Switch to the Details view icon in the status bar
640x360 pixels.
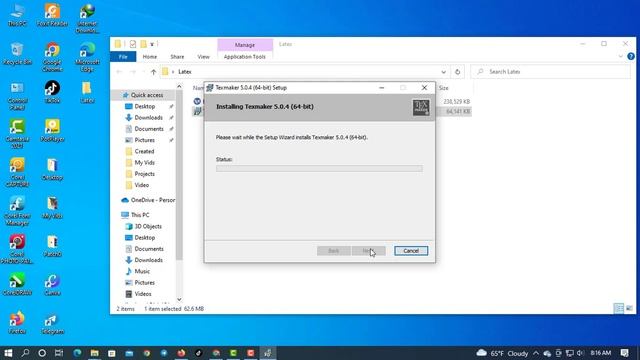[x=619, y=309]
